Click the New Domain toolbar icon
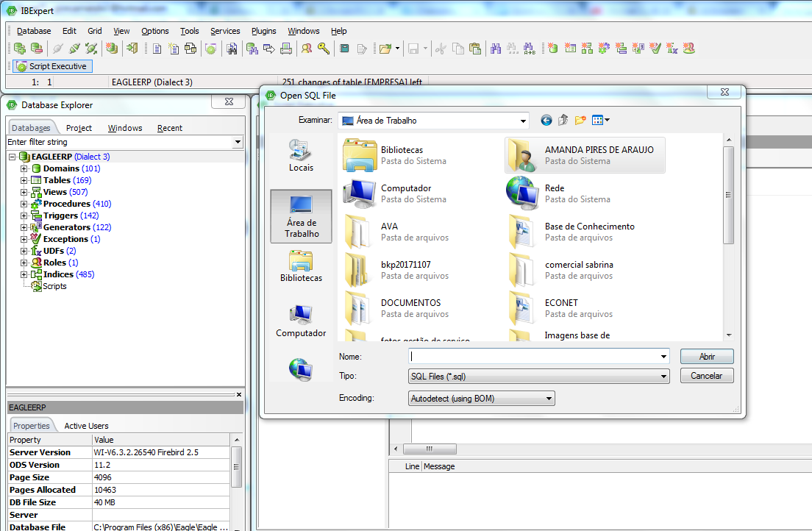 pos(553,49)
